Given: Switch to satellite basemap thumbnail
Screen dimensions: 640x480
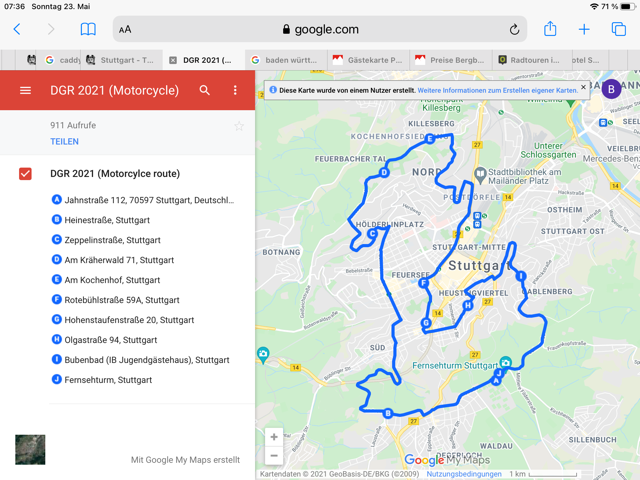Looking at the screenshot, I should pyautogui.click(x=30, y=450).
